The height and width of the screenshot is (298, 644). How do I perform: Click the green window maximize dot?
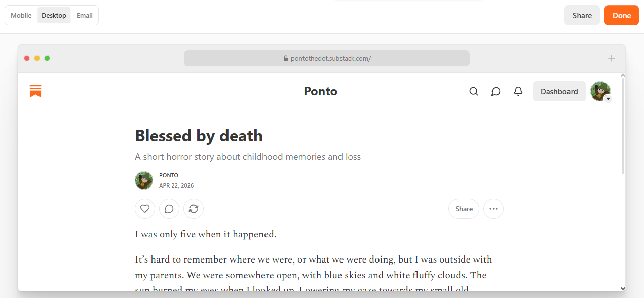[x=47, y=58]
